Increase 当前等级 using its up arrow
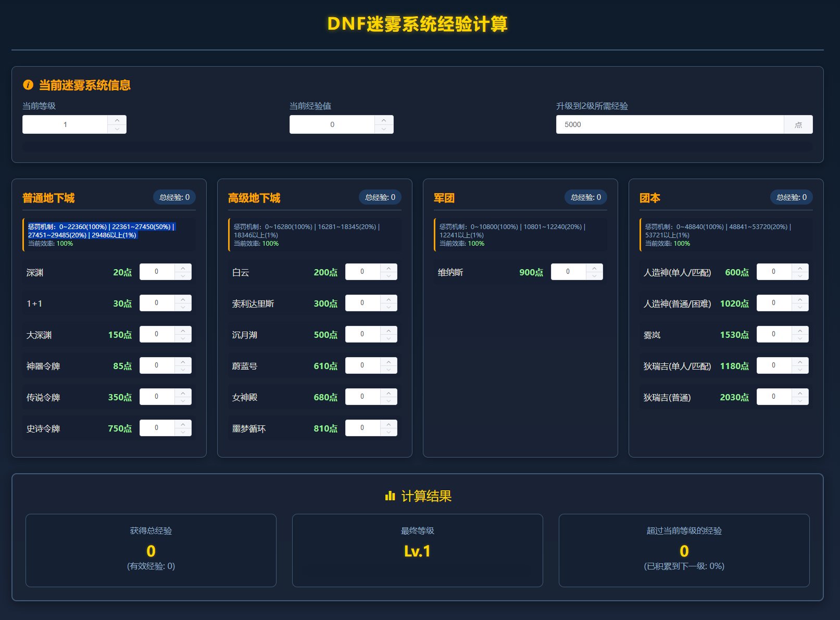This screenshot has width=840, height=620. (x=118, y=120)
